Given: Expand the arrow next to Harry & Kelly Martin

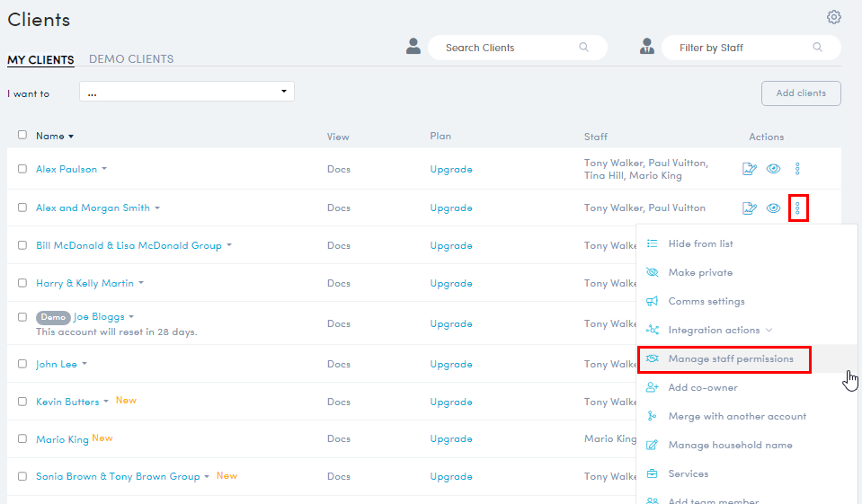Looking at the screenshot, I should [x=141, y=284].
